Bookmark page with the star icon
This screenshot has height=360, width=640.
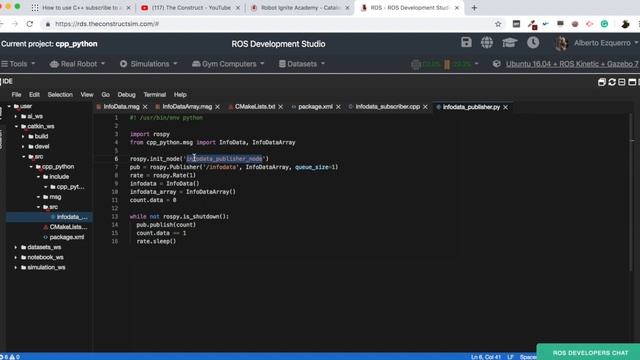pyautogui.click(x=498, y=24)
